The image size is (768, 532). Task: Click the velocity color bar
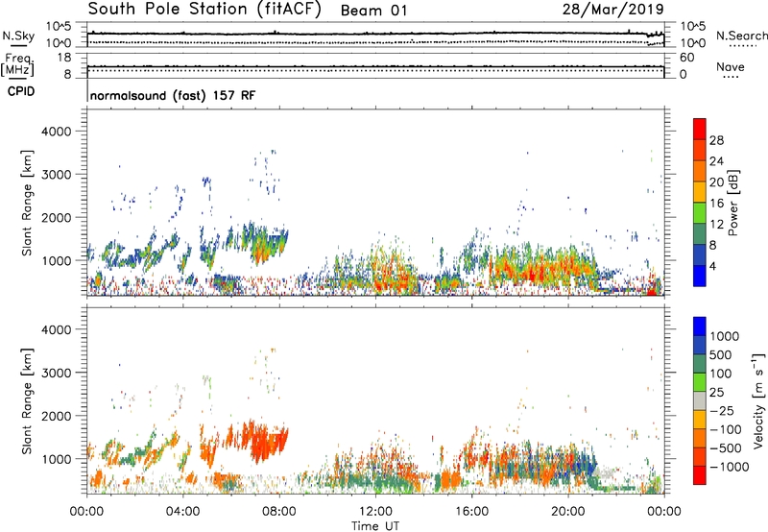(700, 400)
